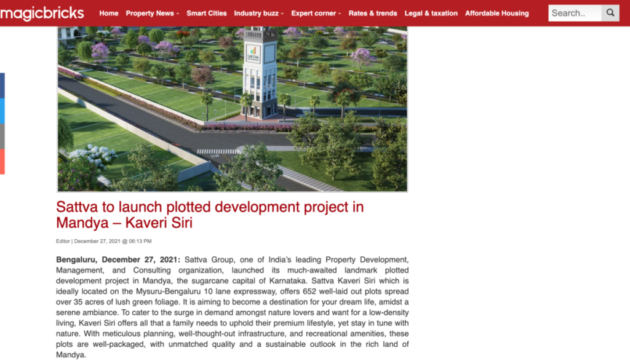Click the Kaveri Siri aerial project image

[x=233, y=109]
